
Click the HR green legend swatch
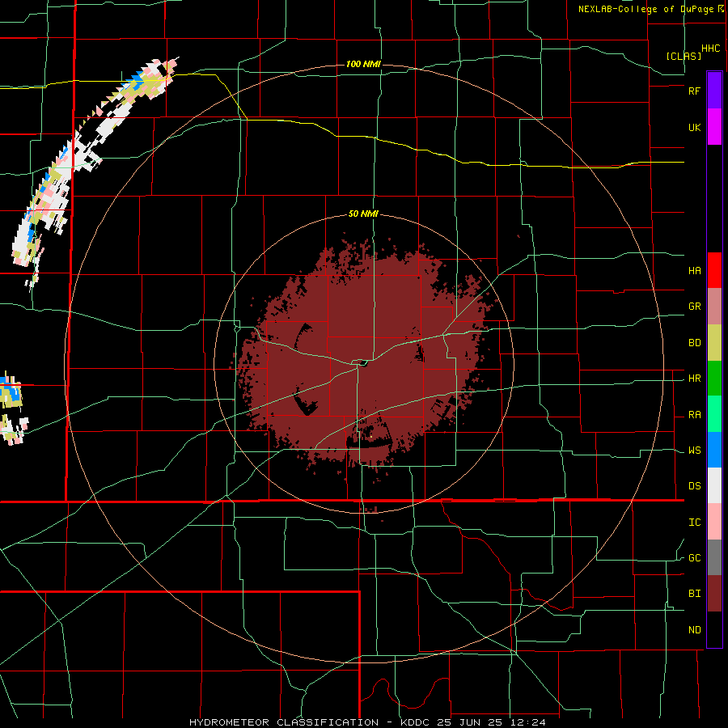pos(714,379)
